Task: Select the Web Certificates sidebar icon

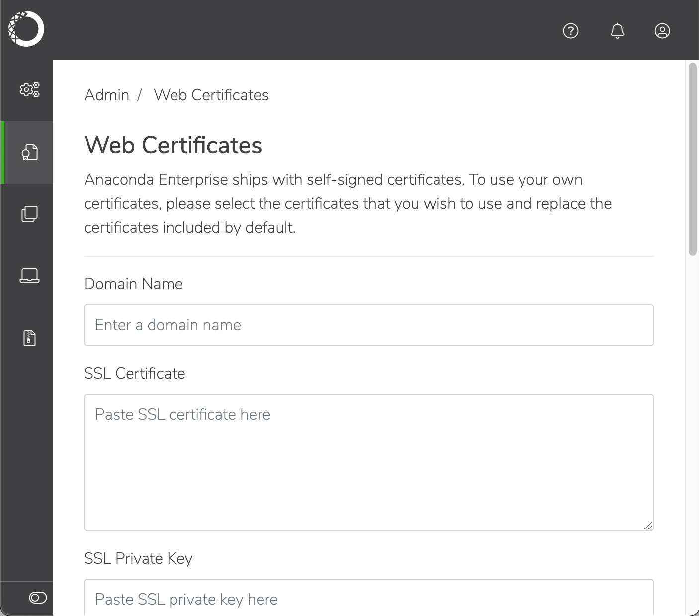Action: pyautogui.click(x=29, y=152)
